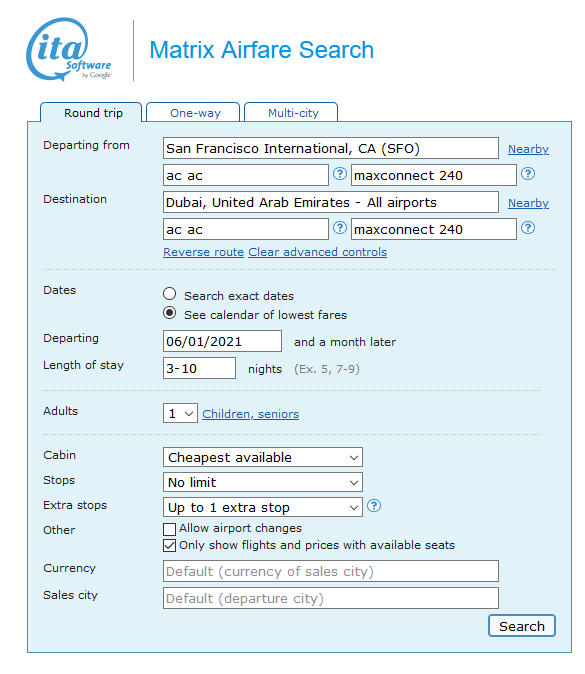This screenshot has height=674, width=585.
Task: Switch to the One-way tab
Action: point(193,113)
